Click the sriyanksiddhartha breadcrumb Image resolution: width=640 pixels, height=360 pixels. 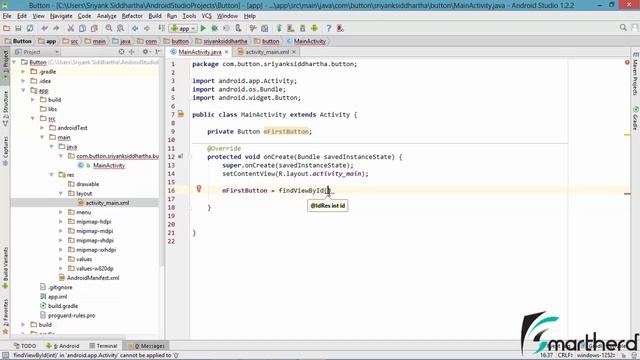[225, 41]
